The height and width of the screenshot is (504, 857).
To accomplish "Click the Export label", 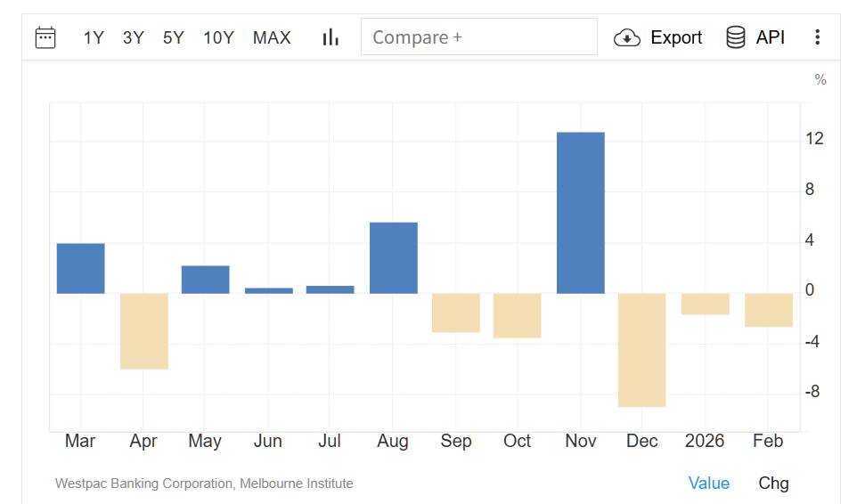I will pyautogui.click(x=676, y=37).
